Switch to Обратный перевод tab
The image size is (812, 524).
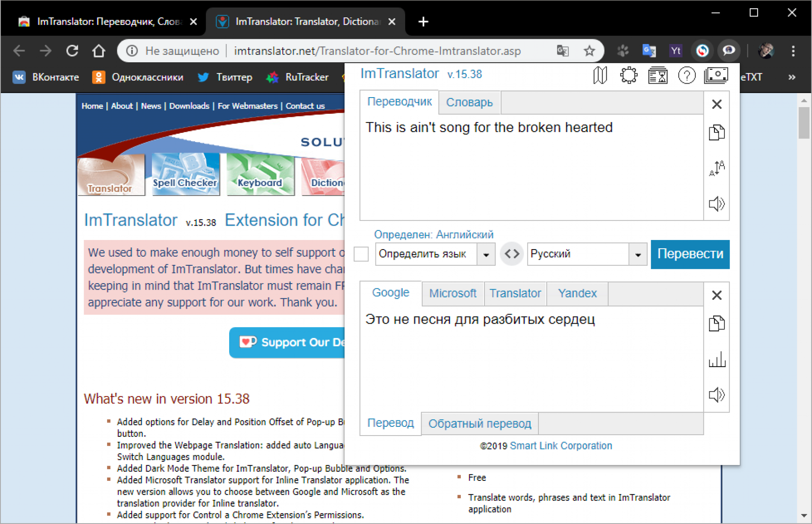(480, 424)
